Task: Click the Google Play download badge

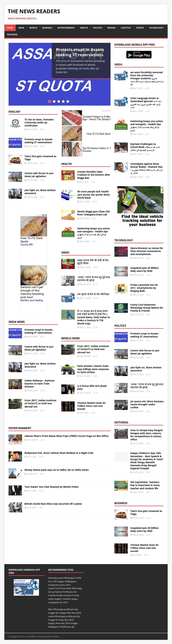Action: pyautogui.click(x=139, y=55)
